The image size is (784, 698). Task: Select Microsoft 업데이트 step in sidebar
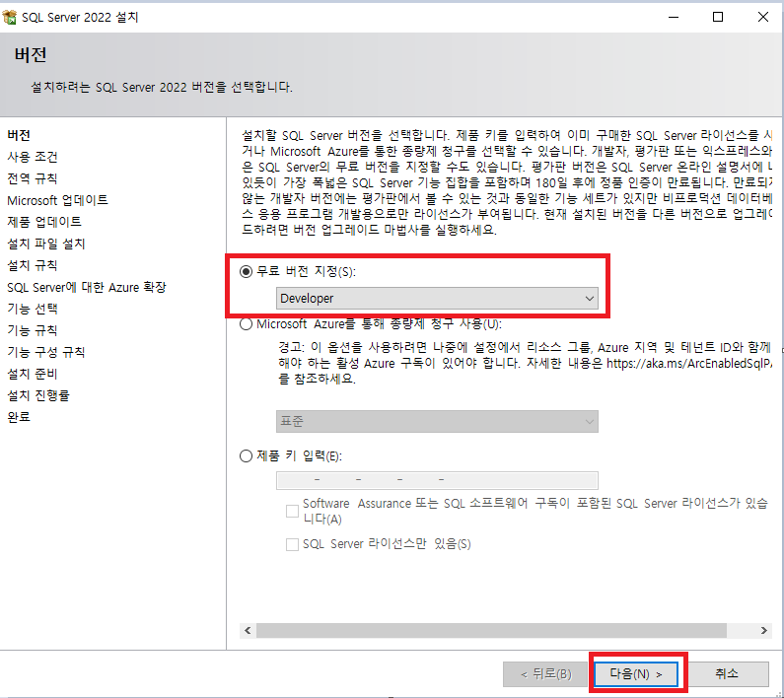(x=57, y=200)
